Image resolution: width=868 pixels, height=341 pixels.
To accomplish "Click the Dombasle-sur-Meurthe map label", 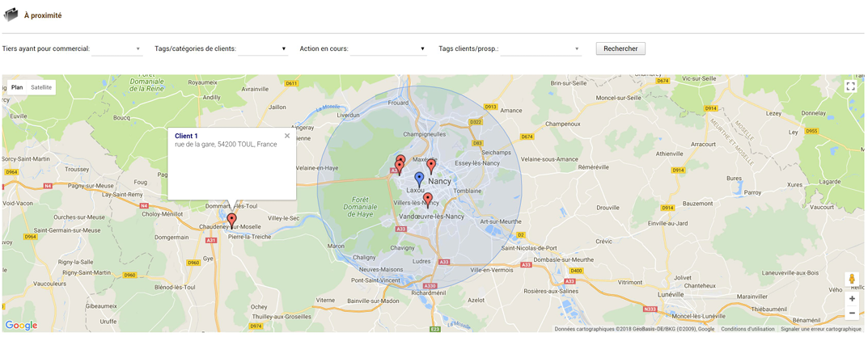I will pyautogui.click(x=565, y=259).
